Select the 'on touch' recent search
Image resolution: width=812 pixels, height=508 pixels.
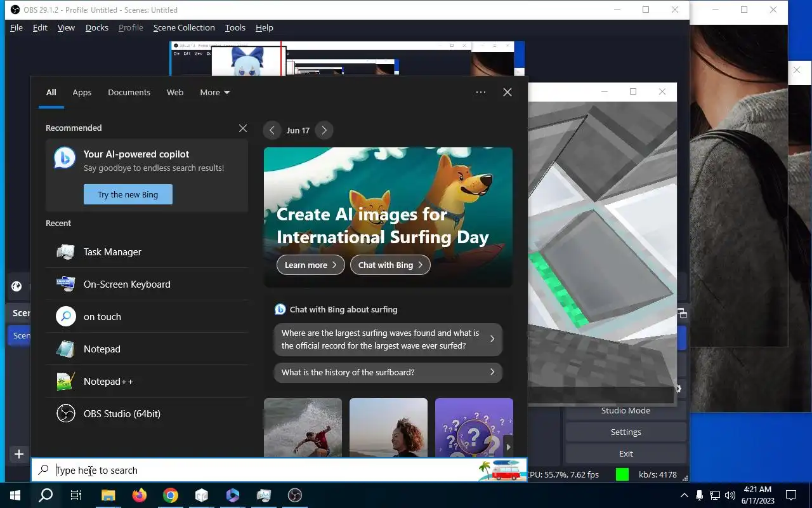coord(147,317)
